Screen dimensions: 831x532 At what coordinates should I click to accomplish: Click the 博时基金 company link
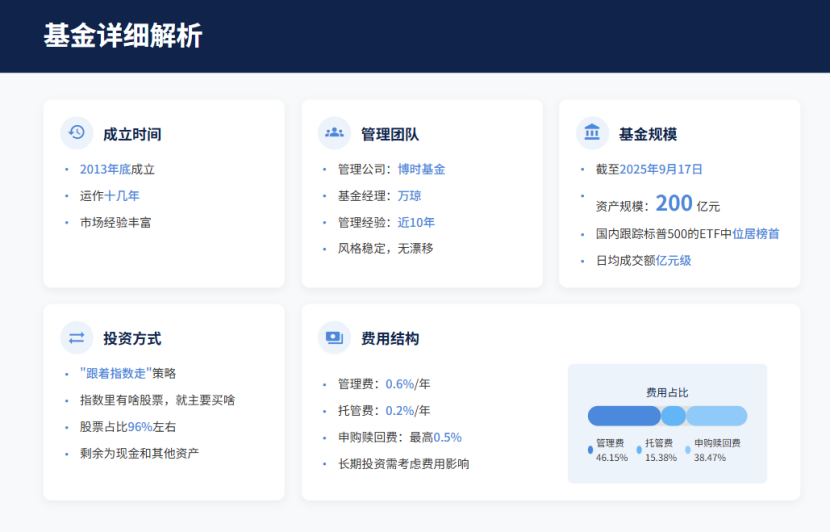421,169
